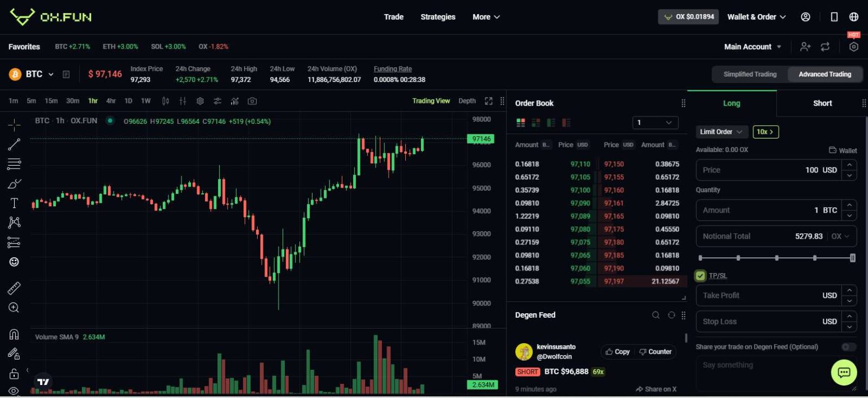Select the Ruler measurement tool

pos(14,288)
